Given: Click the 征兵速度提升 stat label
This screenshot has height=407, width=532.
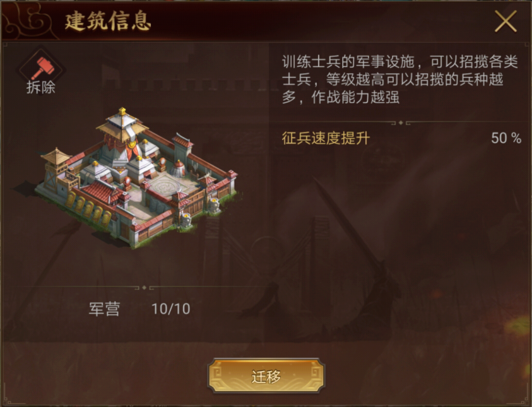Looking at the screenshot, I should [x=326, y=138].
